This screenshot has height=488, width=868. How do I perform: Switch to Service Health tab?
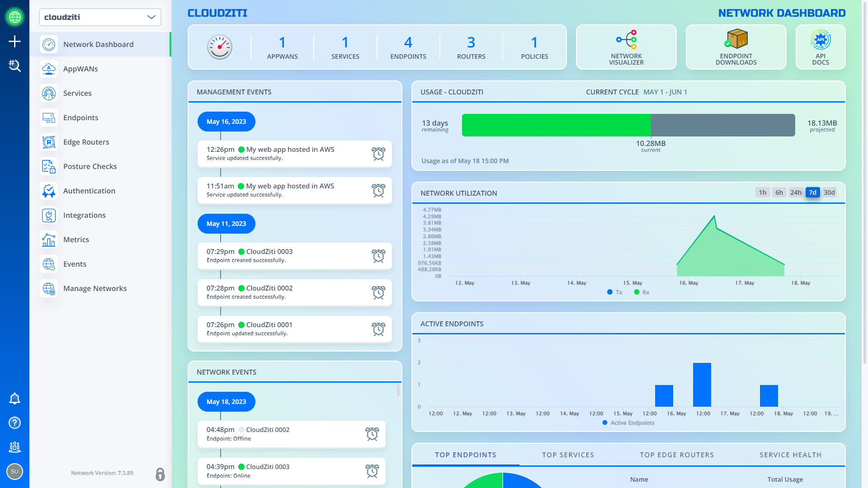tap(791, 455)
